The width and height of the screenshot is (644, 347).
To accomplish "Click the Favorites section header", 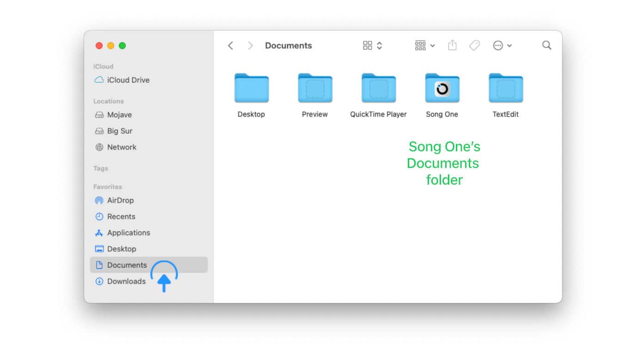I will [x=108, y=187].
